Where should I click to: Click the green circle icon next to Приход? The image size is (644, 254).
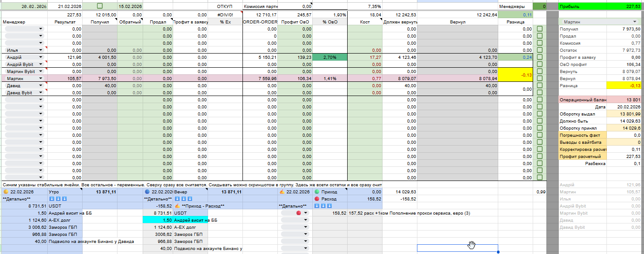tap(317, 192)
